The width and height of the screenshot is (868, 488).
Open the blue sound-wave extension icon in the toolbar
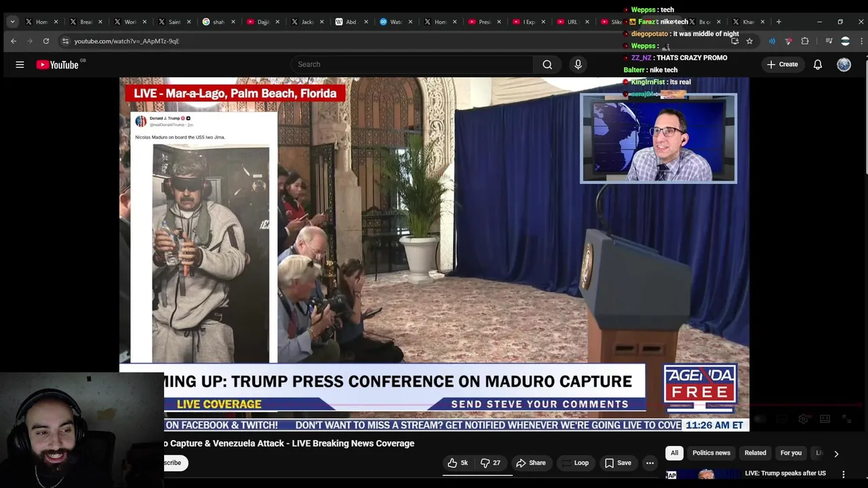[772, 41]
